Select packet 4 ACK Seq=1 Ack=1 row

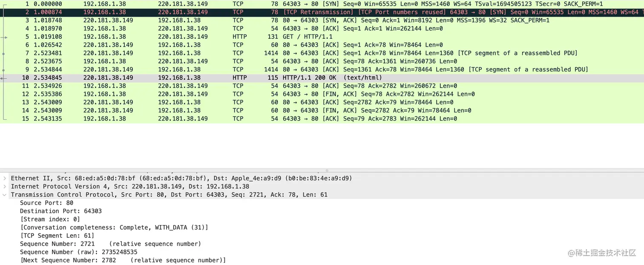322,29
